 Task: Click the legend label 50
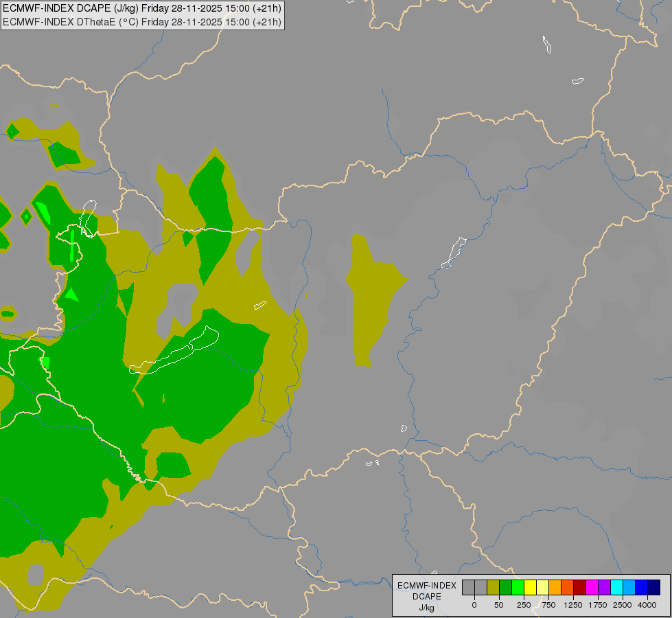[499, 605]
